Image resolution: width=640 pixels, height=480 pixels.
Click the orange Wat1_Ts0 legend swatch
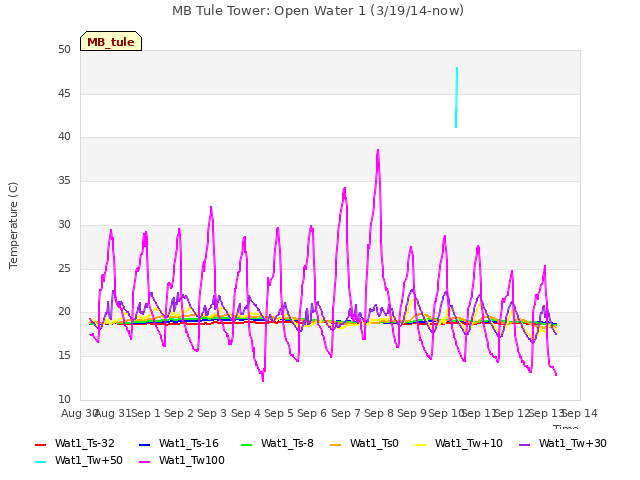click(336, 444)
